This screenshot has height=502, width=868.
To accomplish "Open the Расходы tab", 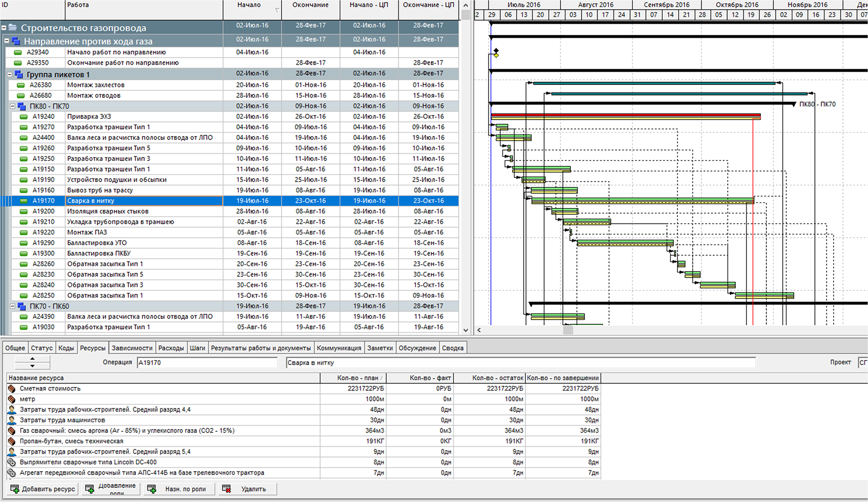I will tap(171, 348).
